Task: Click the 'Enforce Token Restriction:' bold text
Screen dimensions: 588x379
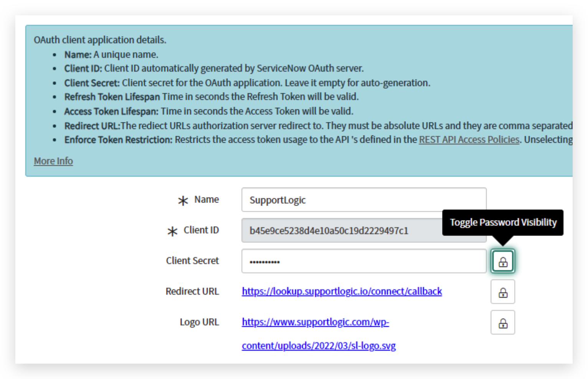Action: [x=118, y=140]
